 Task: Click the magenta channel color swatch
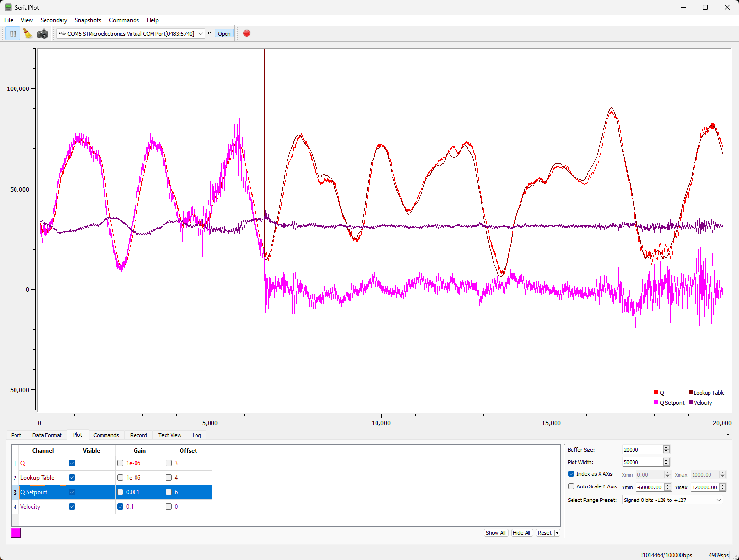tap(16, 532)
